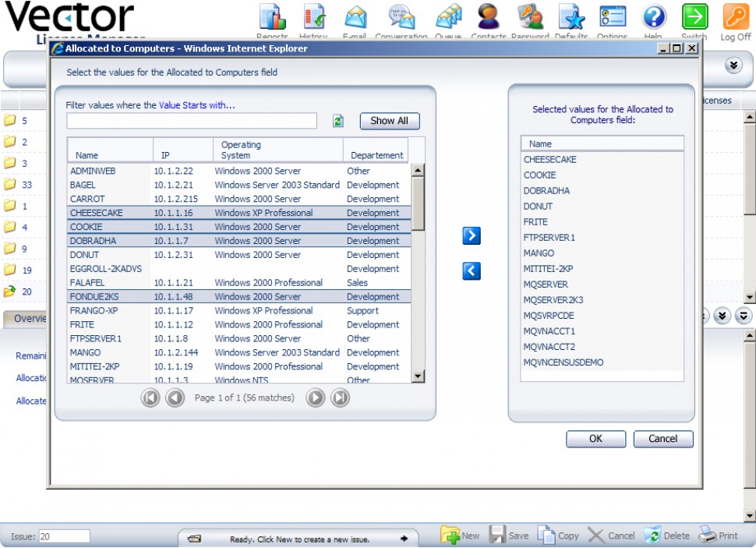Screen dimensions: 756x548
Task: Click the dialog Cancel button
Action: tap(663, 439)
